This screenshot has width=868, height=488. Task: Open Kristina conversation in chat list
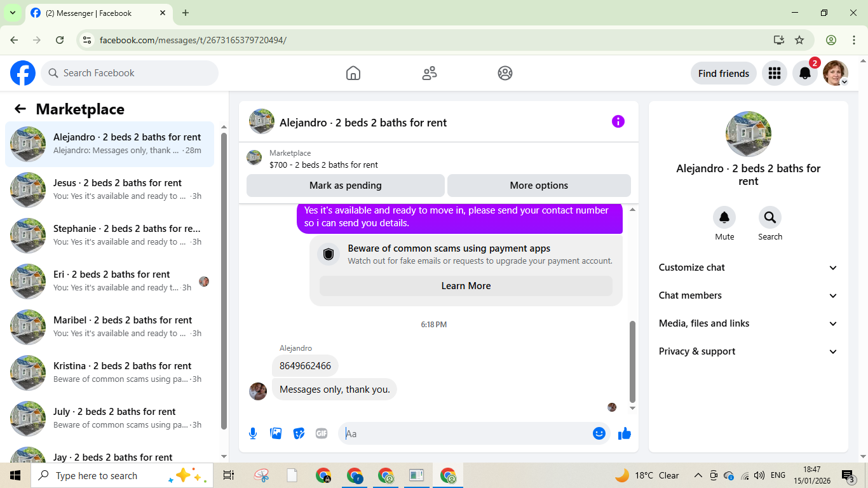click(110, 373)
